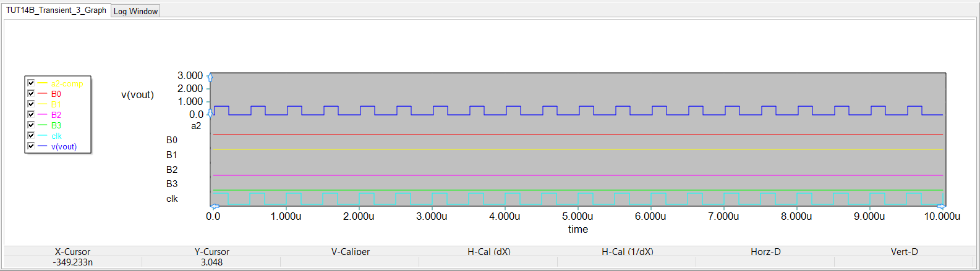
Task: Click the X-Cursor status header
Action: pyautogui.click(x=72, y=251)
